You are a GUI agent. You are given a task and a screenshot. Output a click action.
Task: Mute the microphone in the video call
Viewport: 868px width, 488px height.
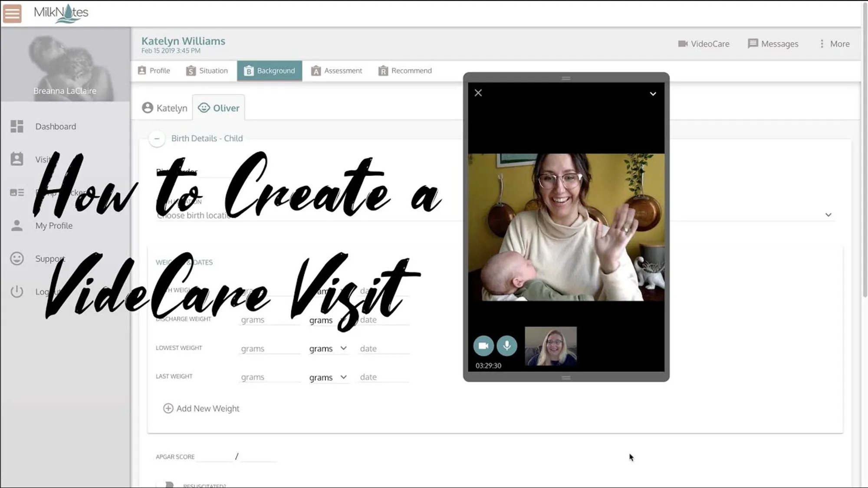click(507, 346)
